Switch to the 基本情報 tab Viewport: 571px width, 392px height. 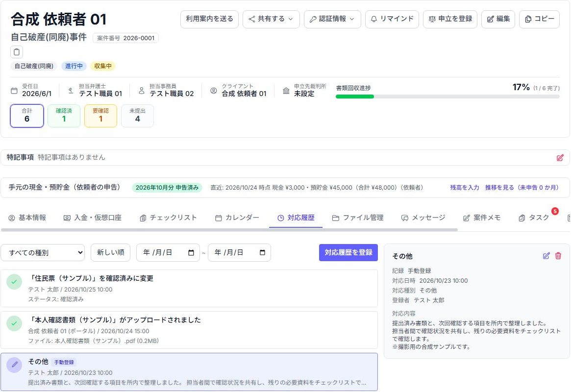[x=27, y=218]
